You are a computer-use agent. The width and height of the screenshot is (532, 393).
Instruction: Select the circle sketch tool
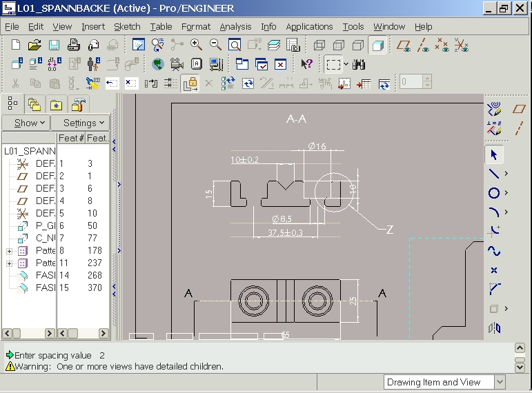(x=494, y=193)
